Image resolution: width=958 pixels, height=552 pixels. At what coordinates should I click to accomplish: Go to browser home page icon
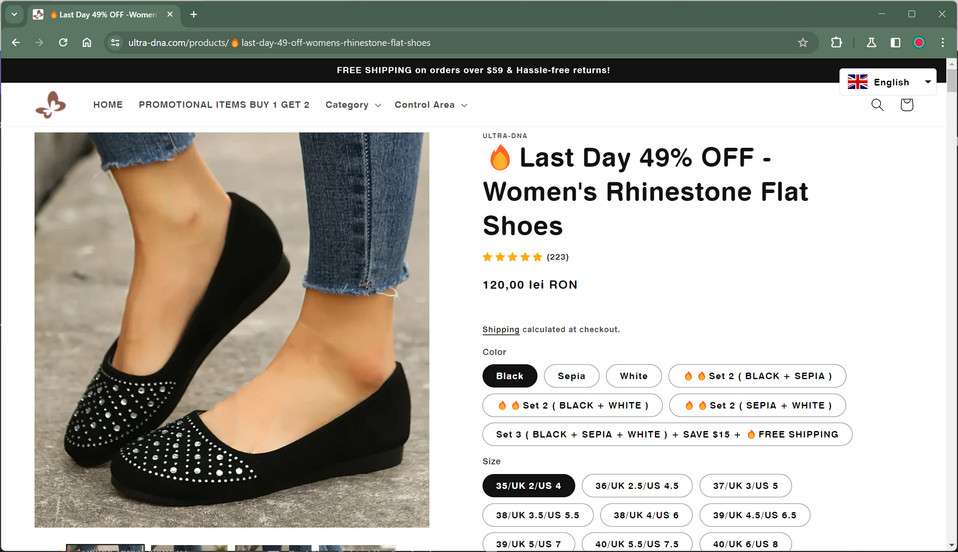[87, 43]
